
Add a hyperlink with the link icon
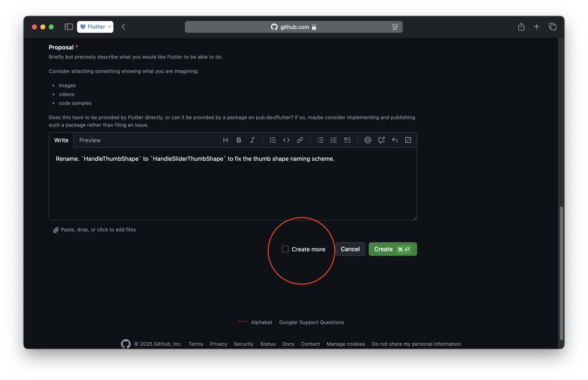(300, 140)
